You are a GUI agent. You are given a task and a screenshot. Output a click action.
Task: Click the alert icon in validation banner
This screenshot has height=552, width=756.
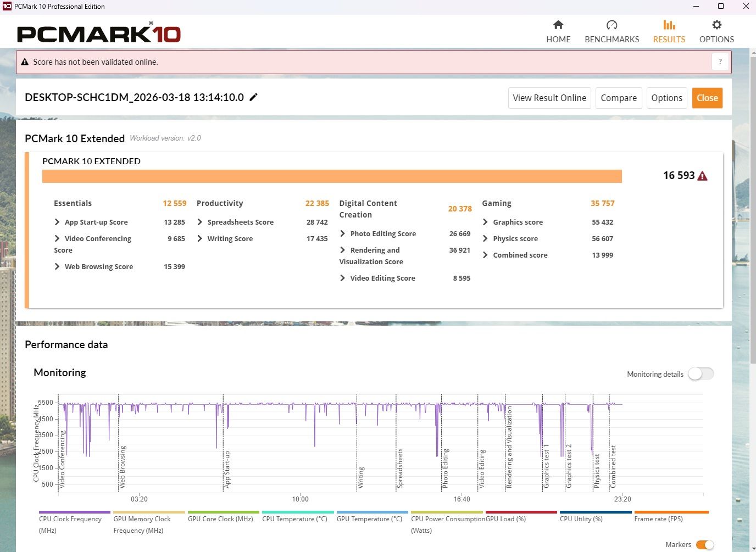coord(25,62)
